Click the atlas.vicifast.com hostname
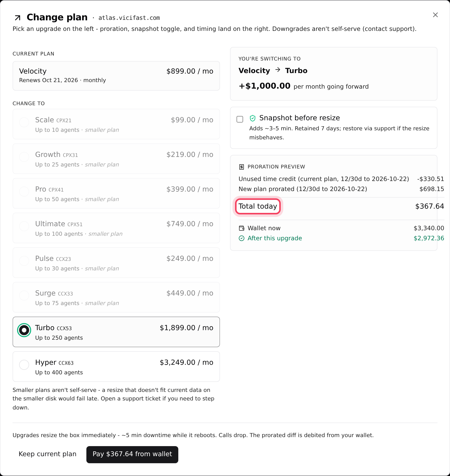This screenshot has width=450, height=476. (x=129, y=18)
